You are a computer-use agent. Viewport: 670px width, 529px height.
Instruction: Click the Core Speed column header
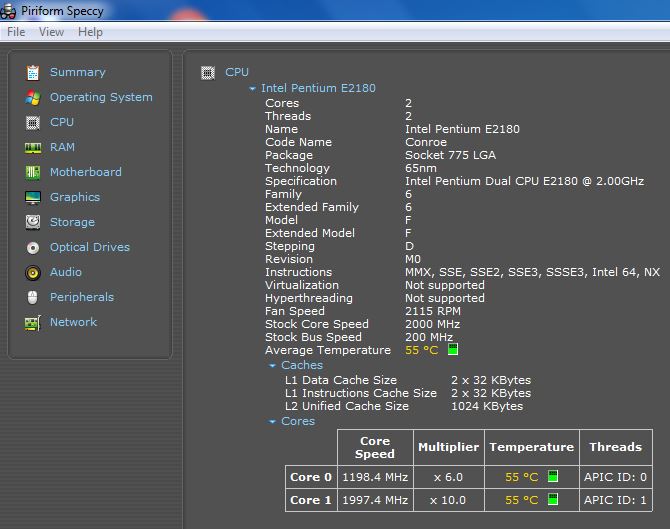375,447
